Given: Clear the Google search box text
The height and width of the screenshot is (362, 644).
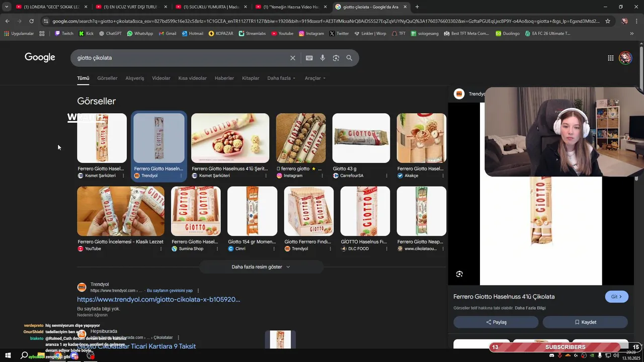Looking at the screenshot, I should click(293, 58).
